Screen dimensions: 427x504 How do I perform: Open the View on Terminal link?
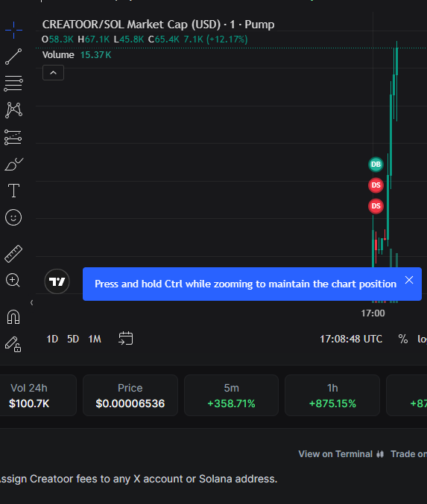click(x=341, y=454)
